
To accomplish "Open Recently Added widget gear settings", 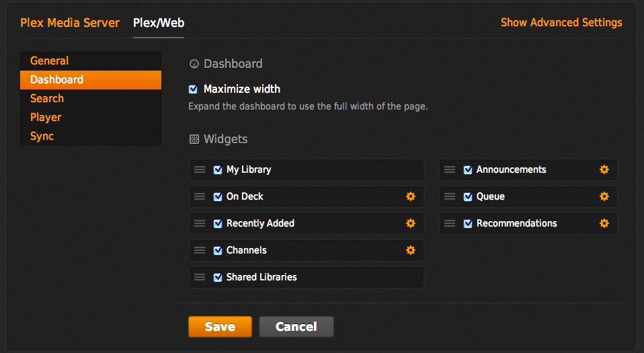I will point(411,223).
